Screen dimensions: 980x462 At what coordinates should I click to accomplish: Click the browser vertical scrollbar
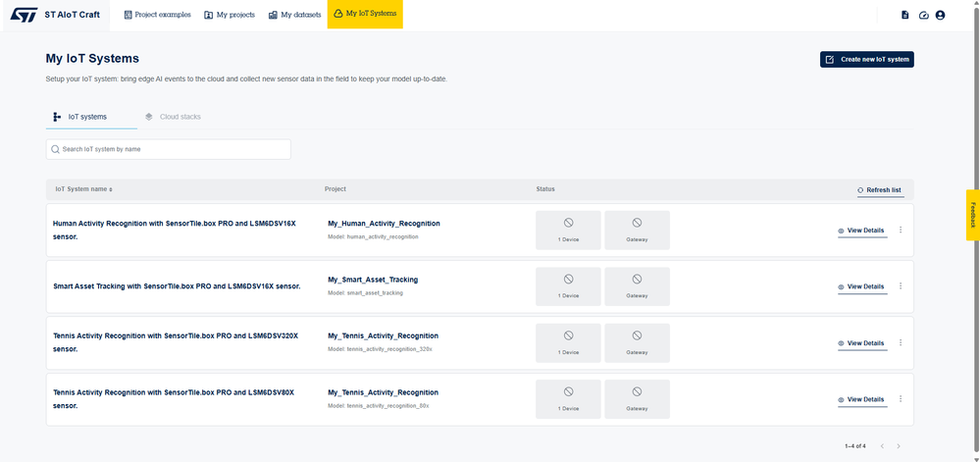(x=976, y=231)
